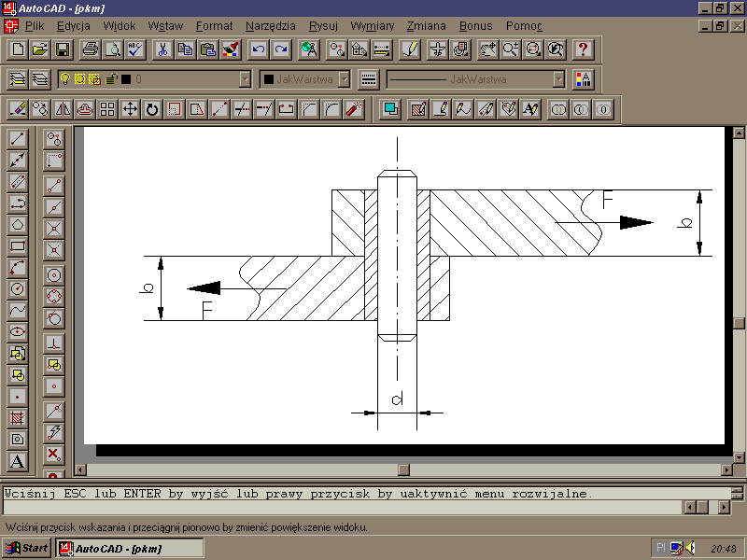This screenshot has width=747, height=560.
Task: Click the Erase tool in the modify toolbar
Action: [x=17, y=109]
